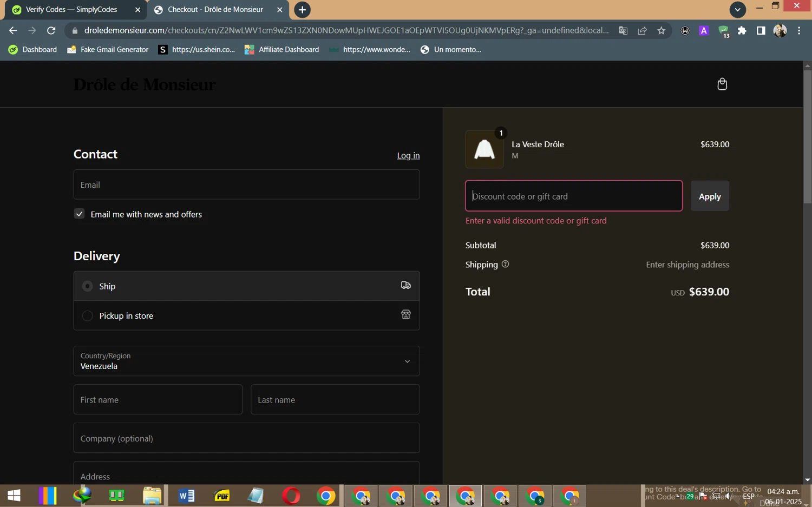812x507 pixels.
Task: Open the Fake Gmail Generator bookmark
Action: (x=108, y=49)
